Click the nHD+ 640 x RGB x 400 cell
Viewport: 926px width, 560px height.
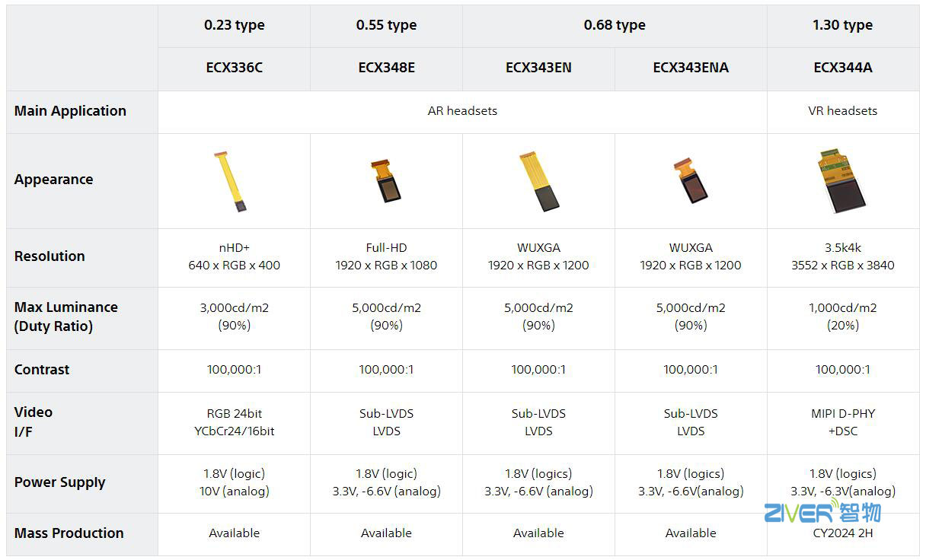pos(234,256)
